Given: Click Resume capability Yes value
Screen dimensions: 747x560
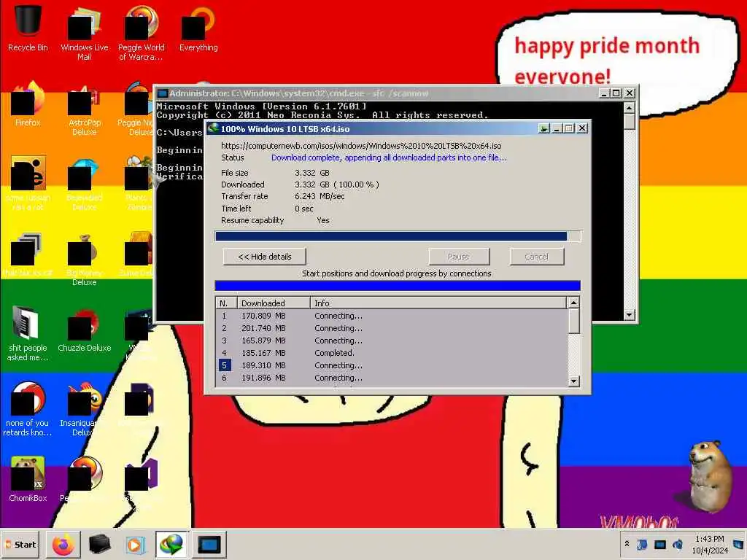Looking at the screenshot, I should click(323, 220).
